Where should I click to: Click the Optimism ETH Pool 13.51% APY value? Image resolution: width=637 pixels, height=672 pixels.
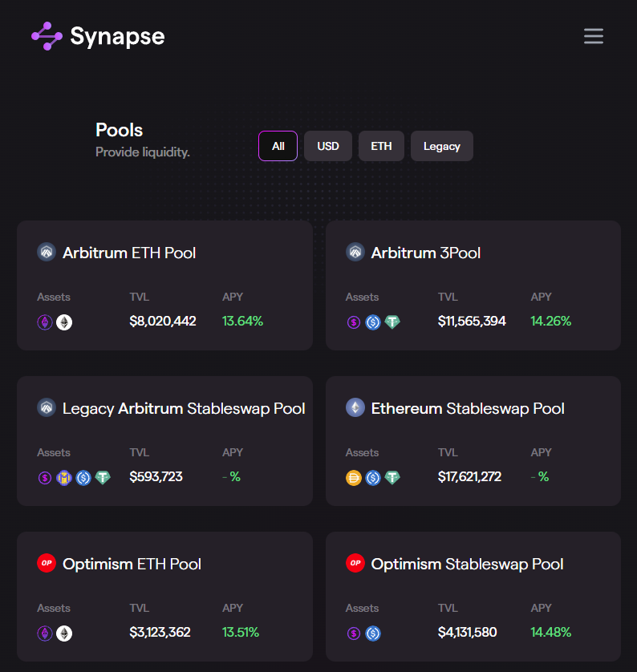[241, 632]
